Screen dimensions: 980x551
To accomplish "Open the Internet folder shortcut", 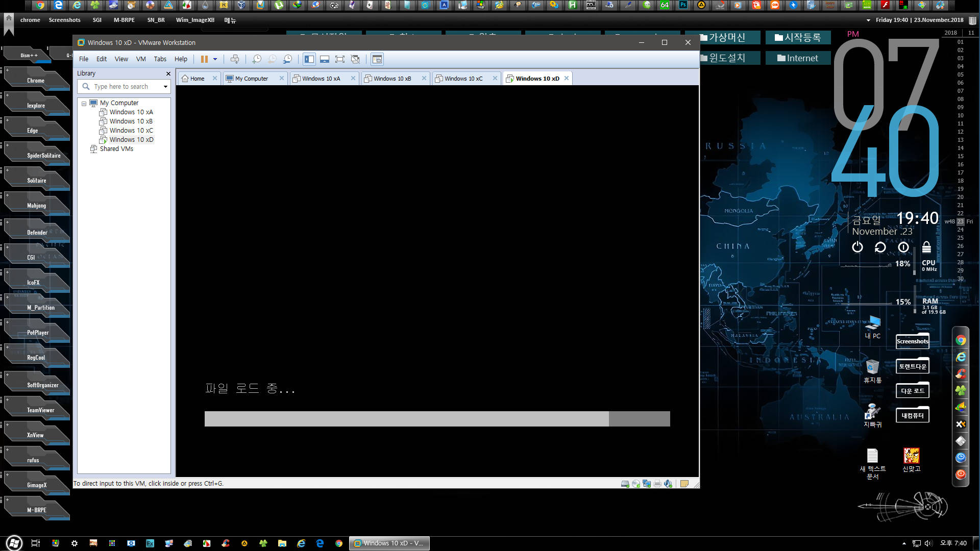I will [798, 58].
